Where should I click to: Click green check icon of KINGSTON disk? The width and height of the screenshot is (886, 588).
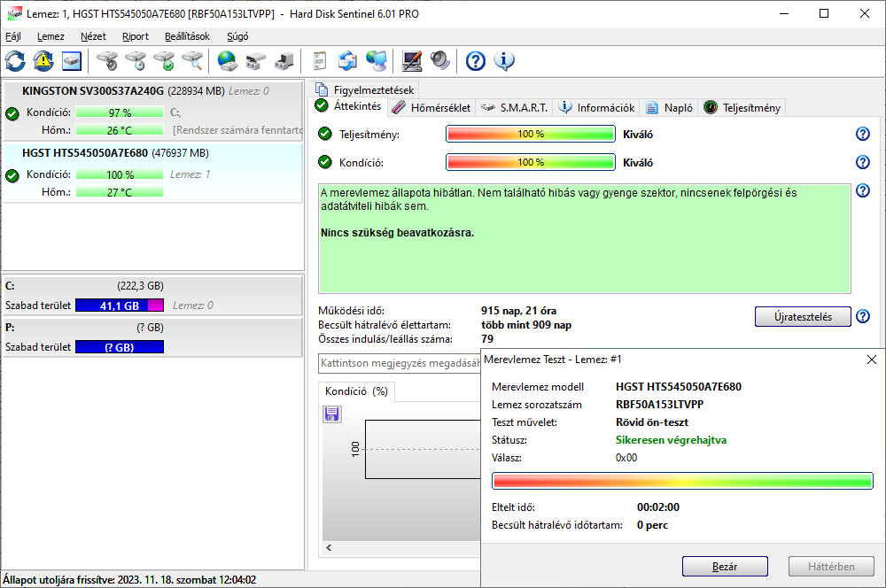click(x=12, y=113)
